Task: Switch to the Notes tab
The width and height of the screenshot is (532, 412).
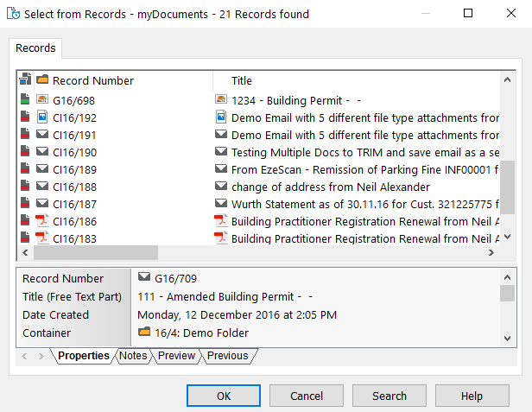Action: click(133, 356)
